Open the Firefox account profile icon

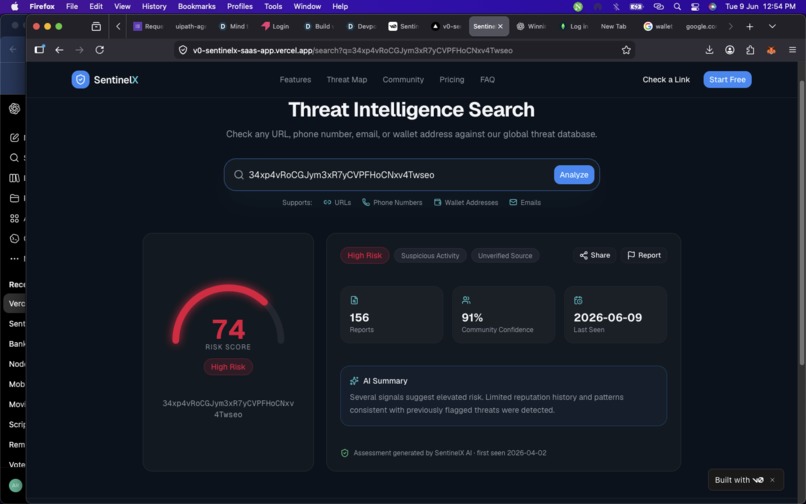729,50
